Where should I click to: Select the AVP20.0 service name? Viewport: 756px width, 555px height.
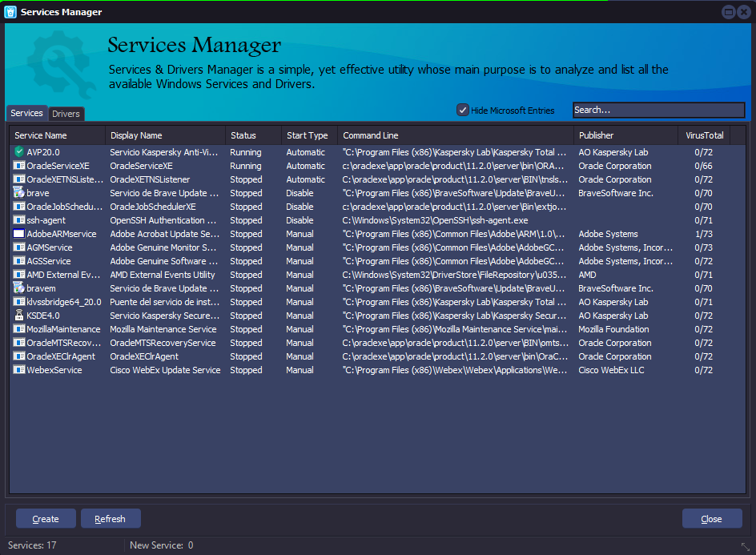point(43,152)
